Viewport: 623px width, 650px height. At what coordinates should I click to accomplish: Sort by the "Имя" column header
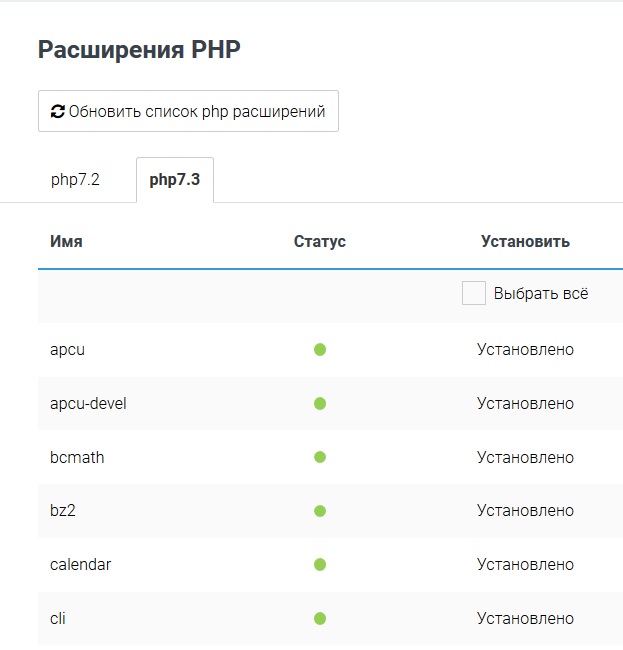[66, 241]
